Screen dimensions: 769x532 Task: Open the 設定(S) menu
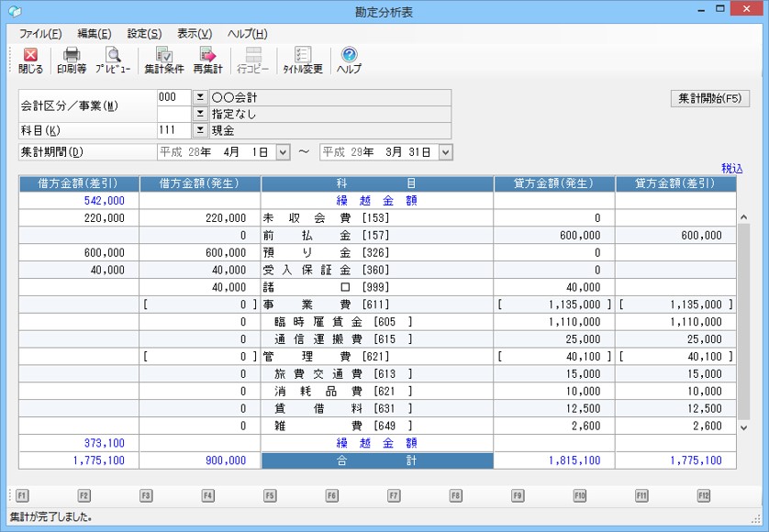144,34
